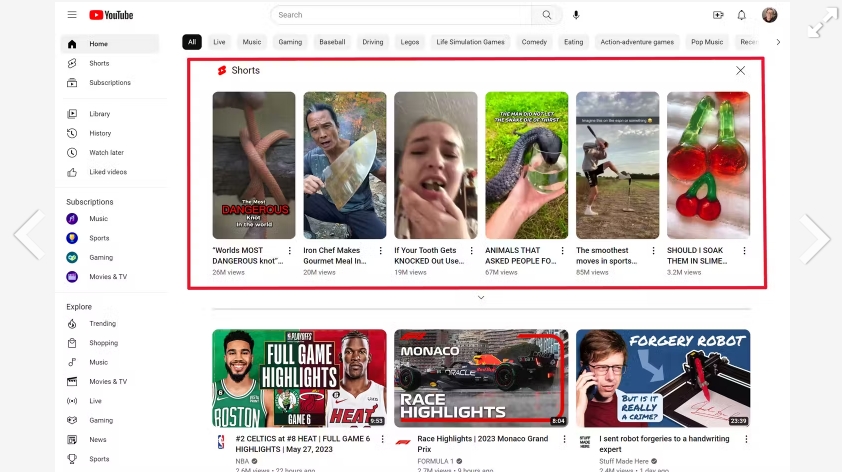Open Liked videos in the sidebar
Viewport: 842px width, 472px height.
click(x=108, y=172)
